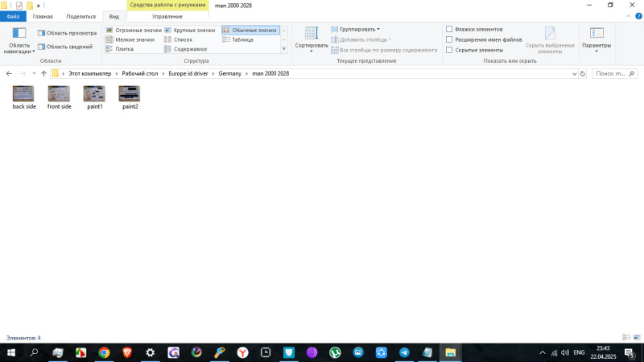This screenshot has width=644, height=362.
Task: Click the Файл menu button
Action: [12, 16]
